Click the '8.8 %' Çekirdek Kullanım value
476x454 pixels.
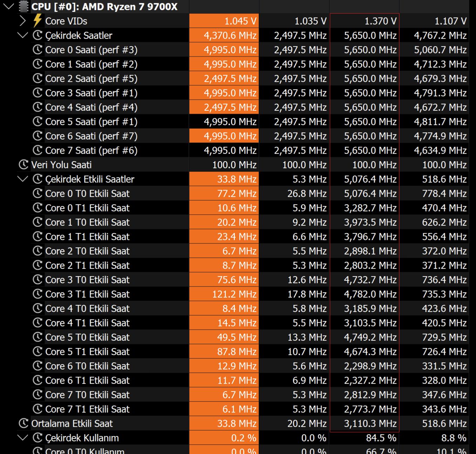pos(454,438)
